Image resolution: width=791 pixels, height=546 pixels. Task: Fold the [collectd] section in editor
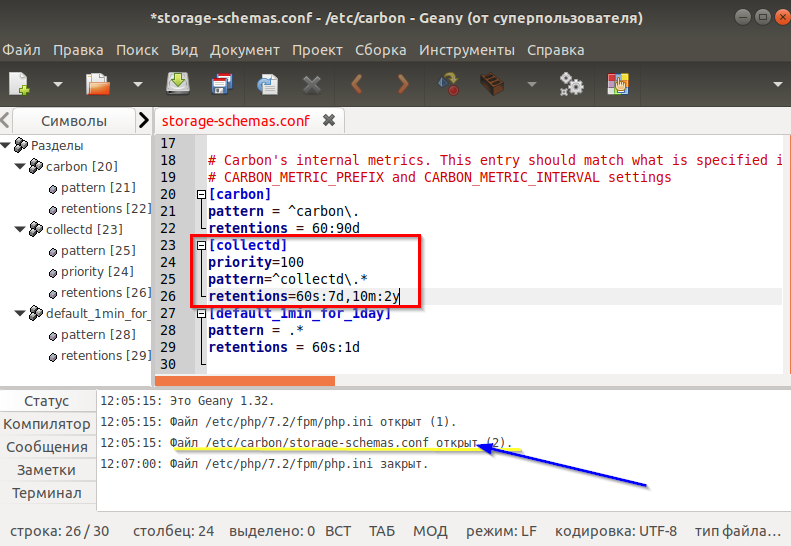(x=201, y=245)
